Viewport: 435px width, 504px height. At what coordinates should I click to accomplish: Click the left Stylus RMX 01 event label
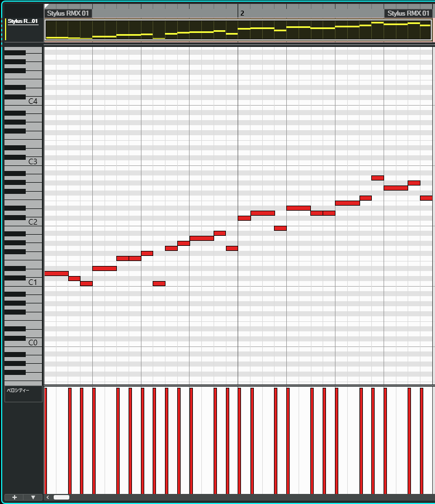point(68,13)
